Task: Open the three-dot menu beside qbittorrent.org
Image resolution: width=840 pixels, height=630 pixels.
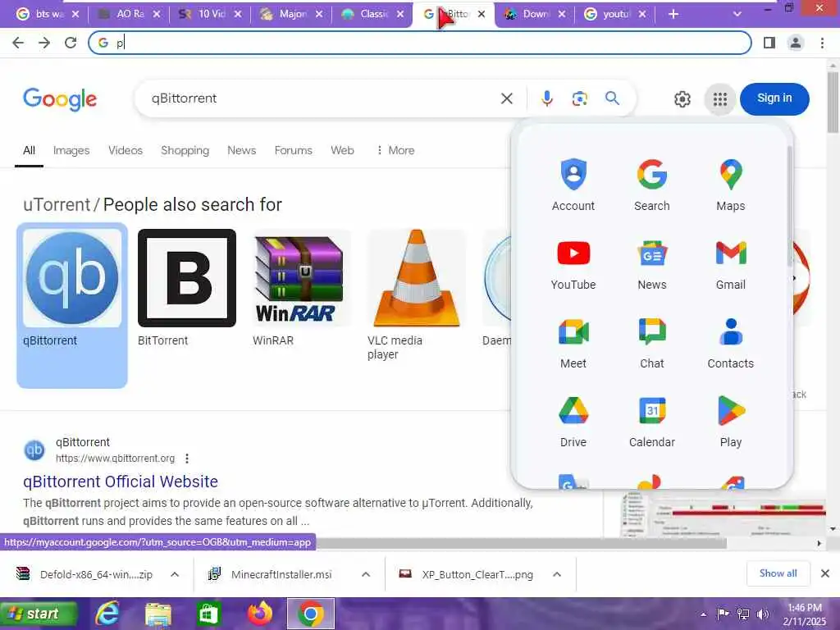Action: pyautogui.click(x=186, y=459)
